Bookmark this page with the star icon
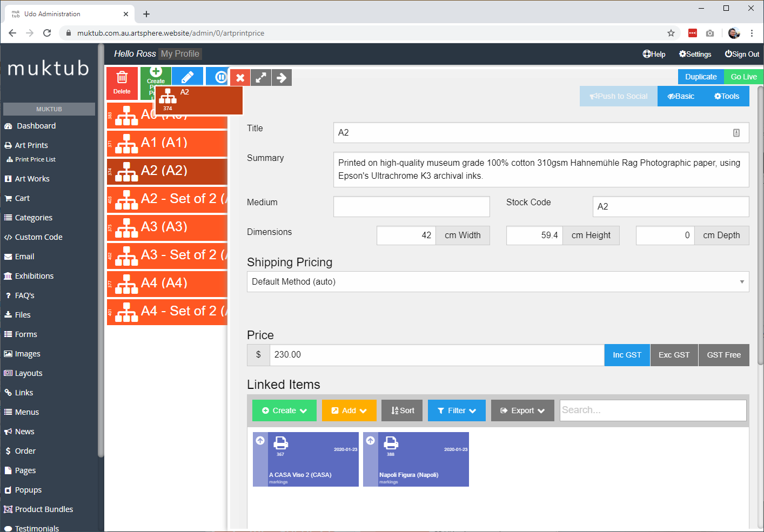Viewport: 764px width, 532px height. pyautogui.click(x=671, y=33)
